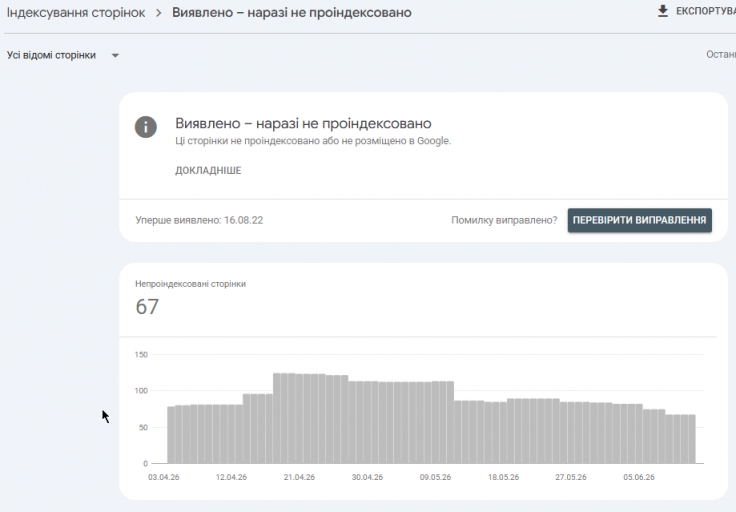Open the 'Усі відомі сторінки' dropdown arrow
The width and height of the screenshot is (736, 512).
(x=115, y=55)
